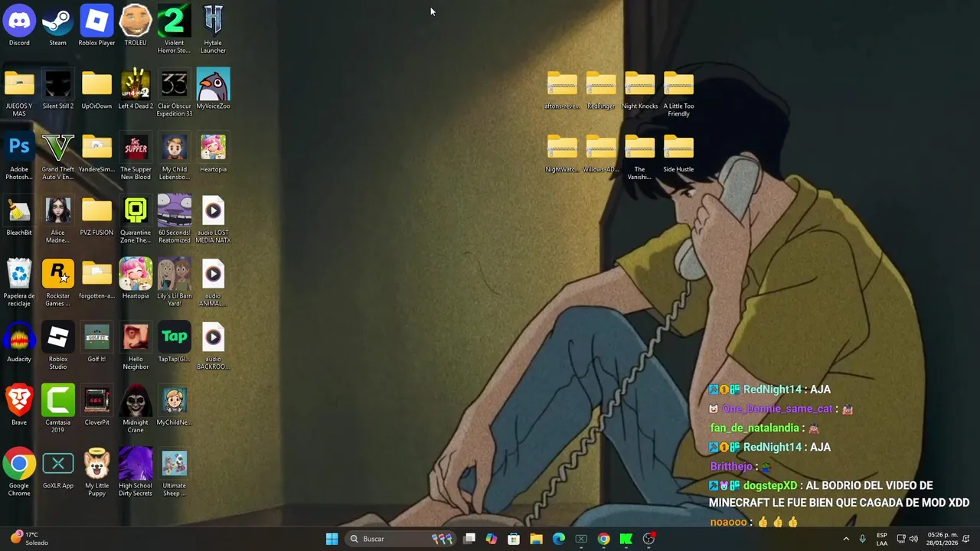980x551 pixels.
Task: Launch Grand Theft Auto V shortcut
Action: coord(58,156)
